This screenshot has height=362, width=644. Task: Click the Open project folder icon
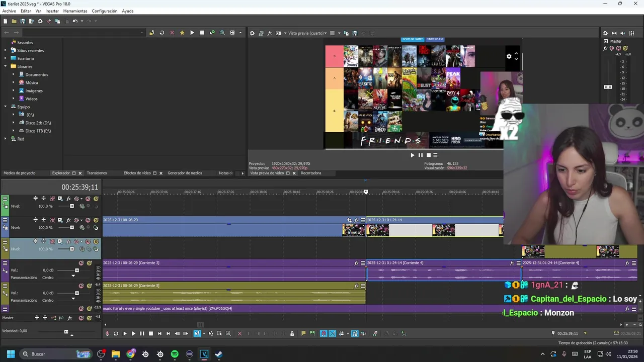tap(14, 21)
